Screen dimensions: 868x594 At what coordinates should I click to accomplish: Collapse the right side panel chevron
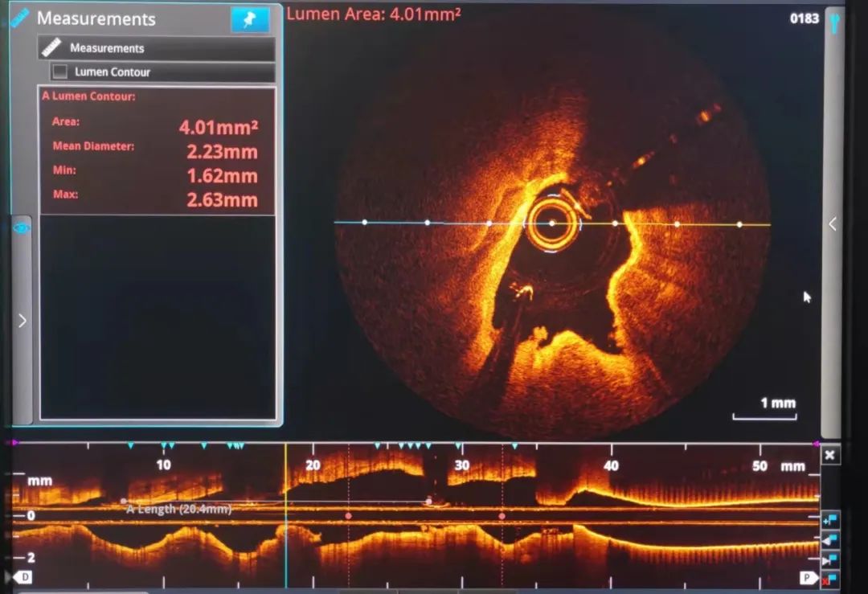point(833,224)
